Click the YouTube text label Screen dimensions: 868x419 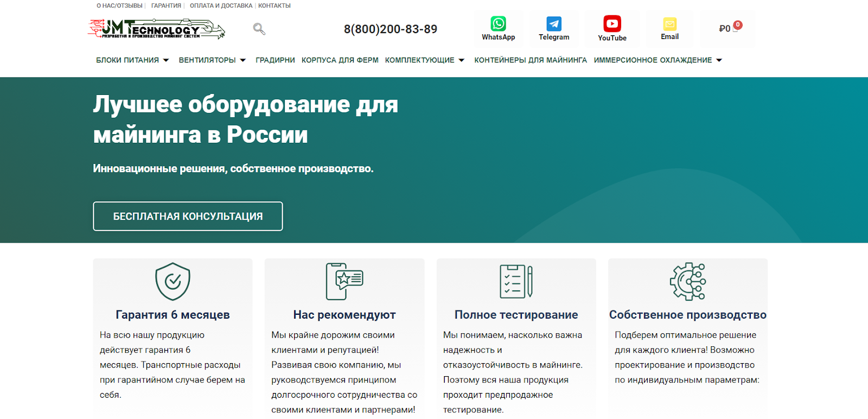[612, 38]
